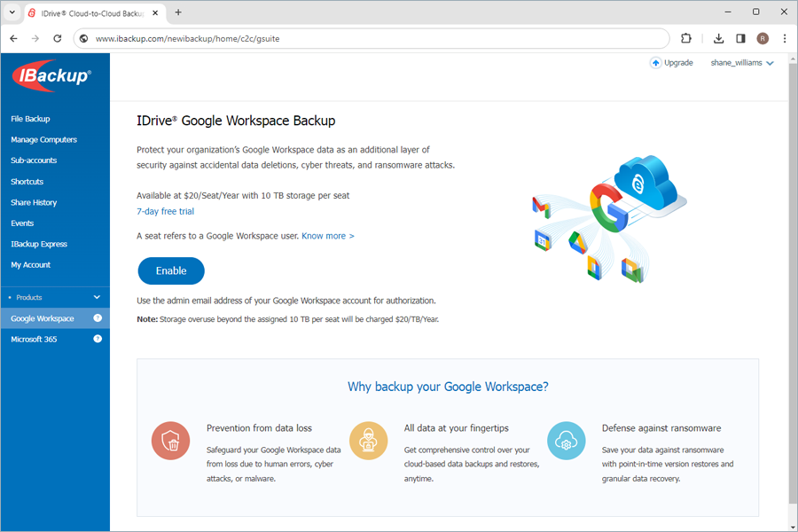Open the Upgrade arrow icon
This screenshot has width=798, height=532.
pyautogui.click(x=655, y=63)
